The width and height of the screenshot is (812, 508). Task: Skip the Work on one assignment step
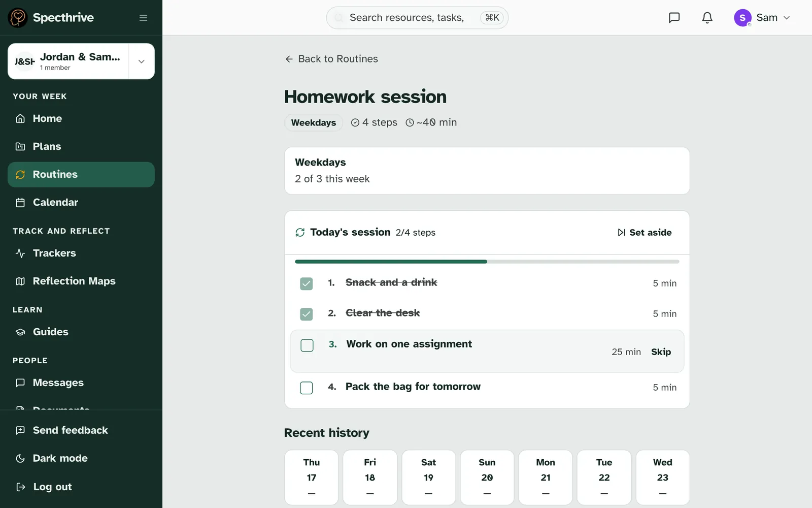(661, 352)
